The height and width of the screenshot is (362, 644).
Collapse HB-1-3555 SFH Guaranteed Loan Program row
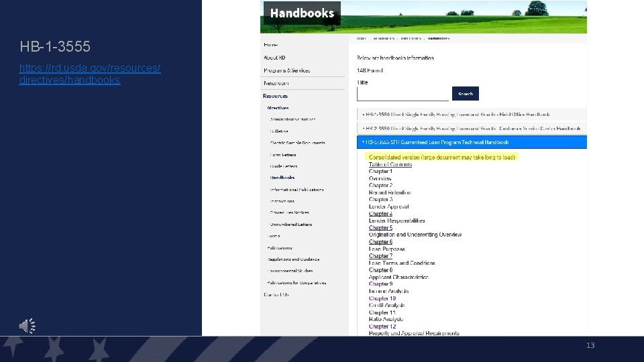pos(472,142)
